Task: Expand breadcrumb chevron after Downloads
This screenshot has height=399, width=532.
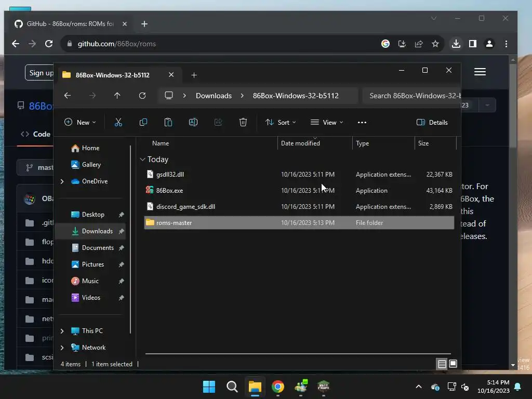Action: tap(242, 96)
